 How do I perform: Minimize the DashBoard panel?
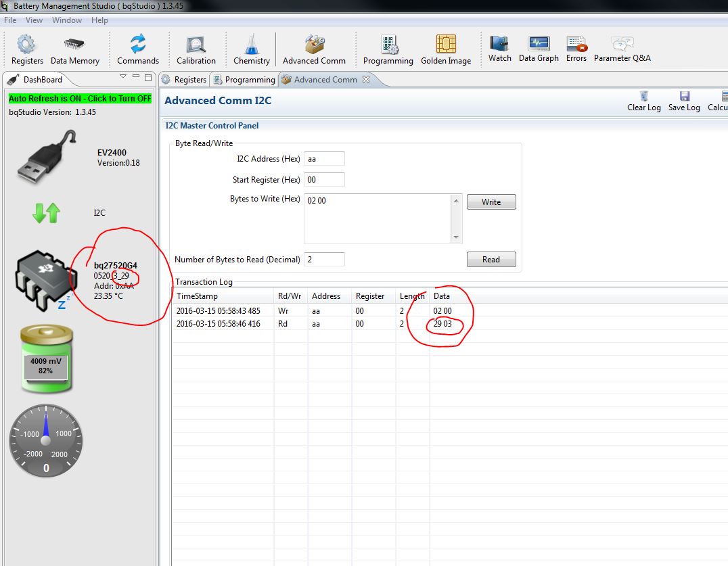click(135, 76)
